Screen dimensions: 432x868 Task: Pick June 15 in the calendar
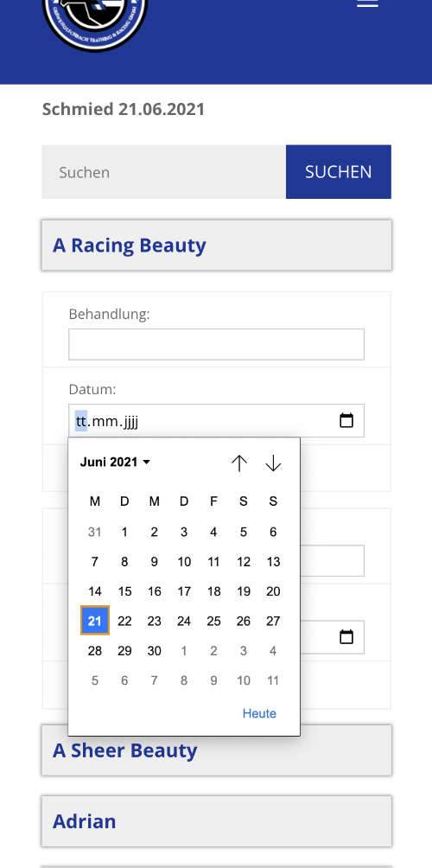(x=124, y=591)
